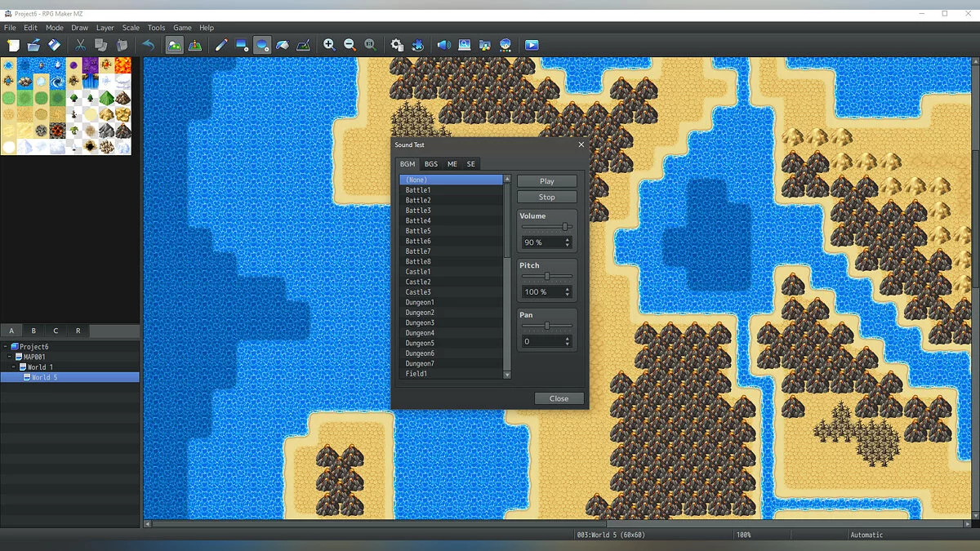Click the Copy toolbar icon
This screenshot has width=980, height=551.
coord(100,45)
